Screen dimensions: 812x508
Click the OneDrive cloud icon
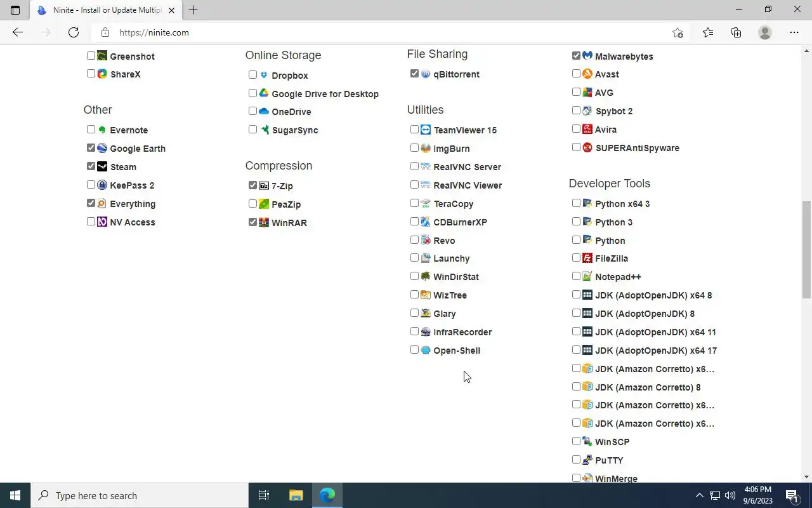click(x=264, y=111)
